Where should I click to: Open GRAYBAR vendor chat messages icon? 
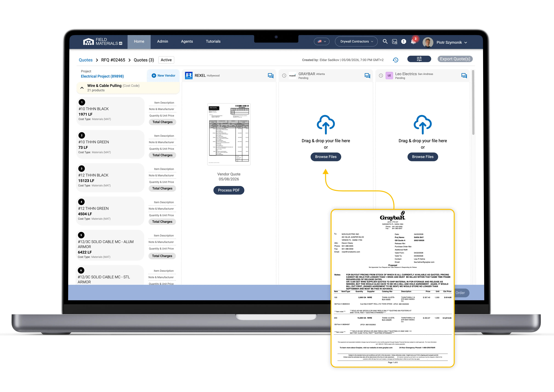tap(367, 76)
